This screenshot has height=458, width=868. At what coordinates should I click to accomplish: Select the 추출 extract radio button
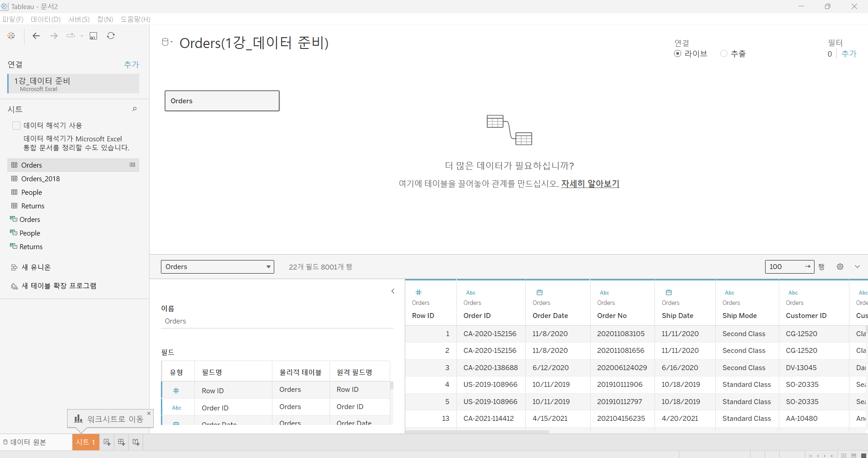(724, 53)
